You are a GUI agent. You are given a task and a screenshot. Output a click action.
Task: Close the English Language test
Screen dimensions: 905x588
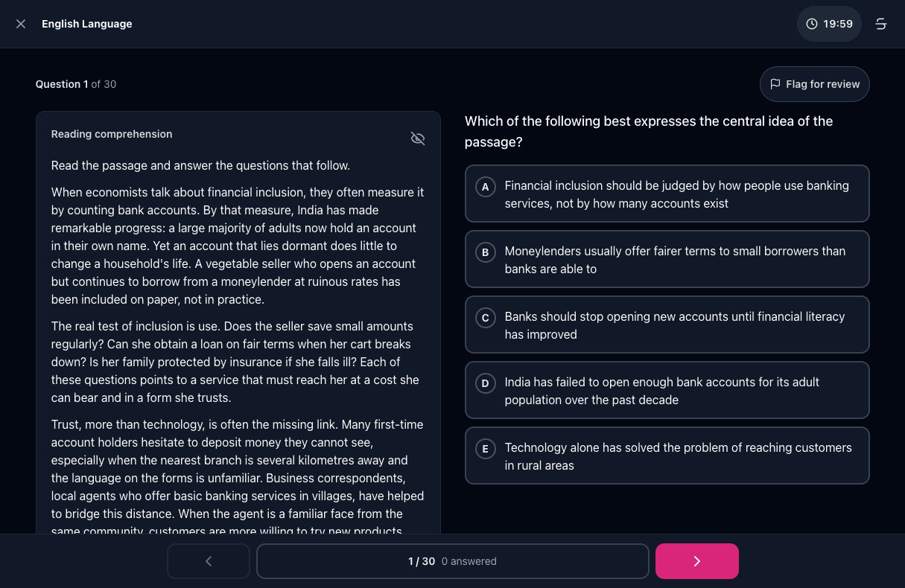tap(21, 24)
